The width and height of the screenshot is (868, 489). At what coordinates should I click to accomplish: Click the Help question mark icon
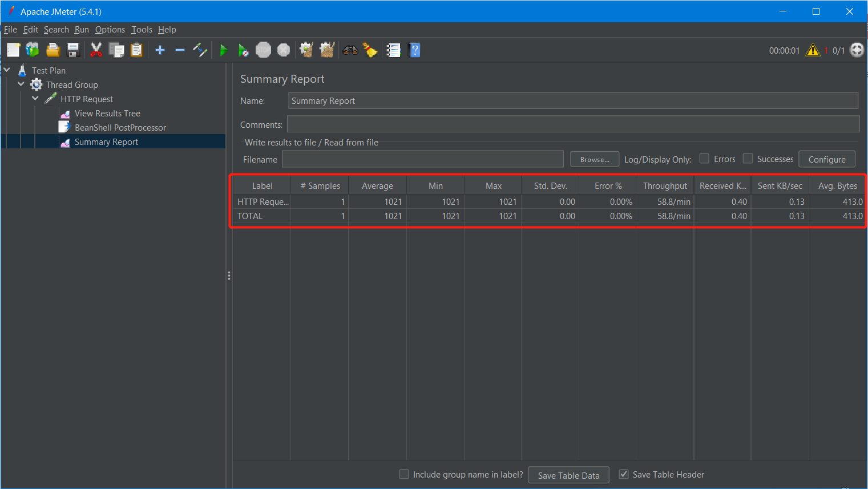coord(415,50)
